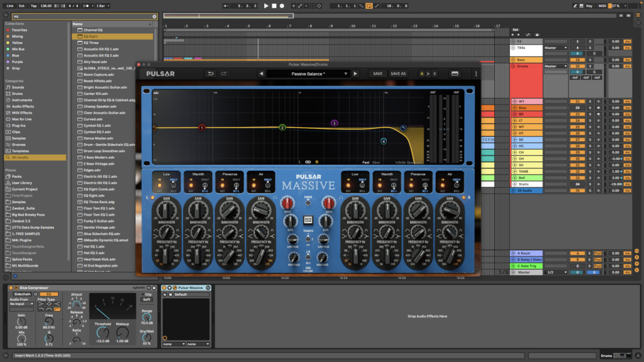Open the Pulsar three-dot options menu
644x362 pixels.
click(476, 74)
